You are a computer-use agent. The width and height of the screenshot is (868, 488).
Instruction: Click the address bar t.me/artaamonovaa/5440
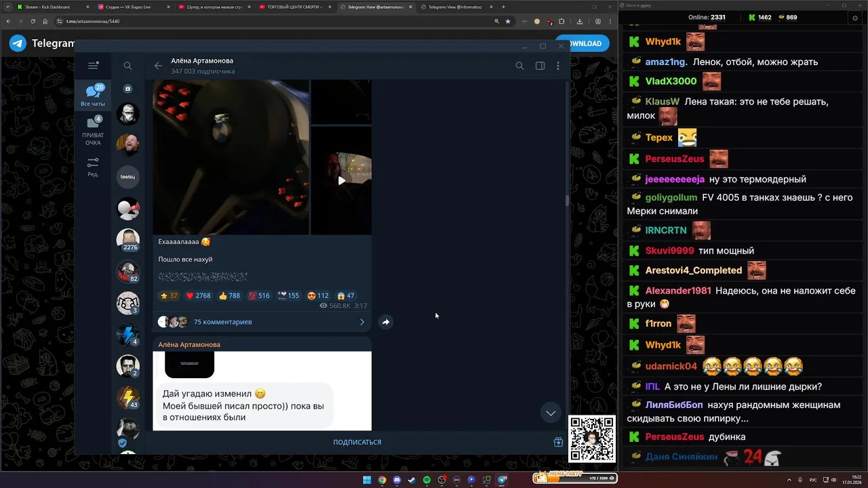(93, 21)
